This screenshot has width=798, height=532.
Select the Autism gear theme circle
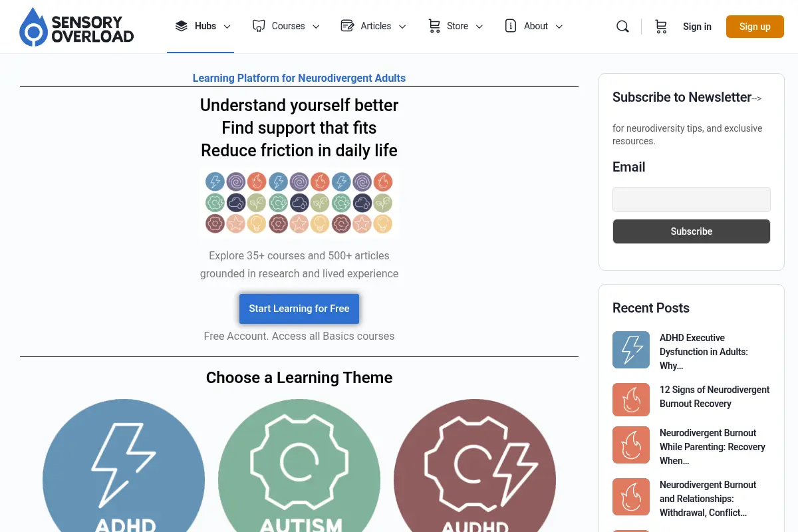pos(299,465)
